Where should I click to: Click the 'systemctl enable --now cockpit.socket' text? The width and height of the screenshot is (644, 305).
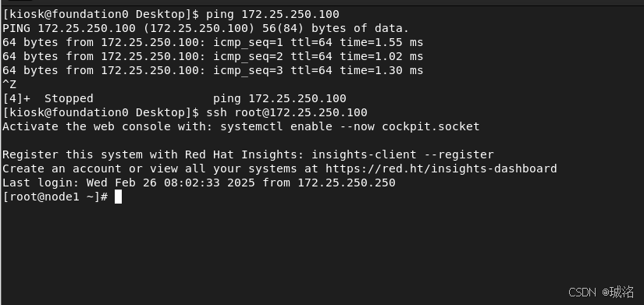tap(350, 126)
